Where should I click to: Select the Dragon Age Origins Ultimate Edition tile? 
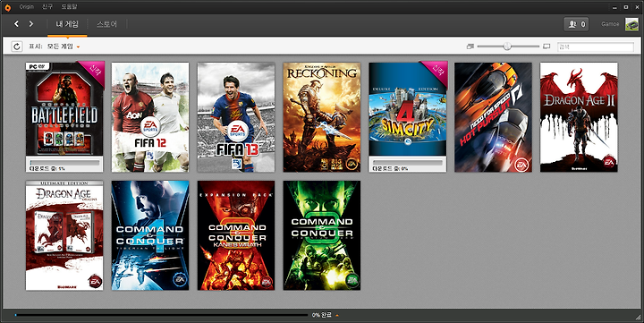(64, 235)
